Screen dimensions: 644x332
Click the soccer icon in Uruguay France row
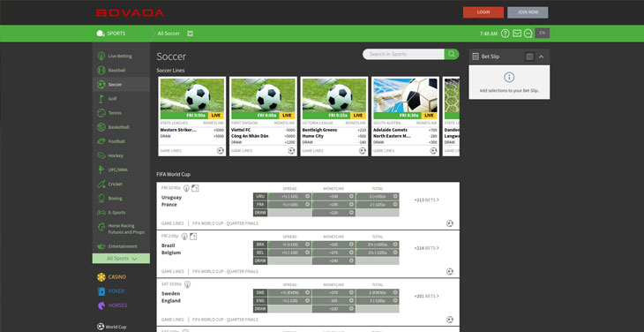click(450, 223)
